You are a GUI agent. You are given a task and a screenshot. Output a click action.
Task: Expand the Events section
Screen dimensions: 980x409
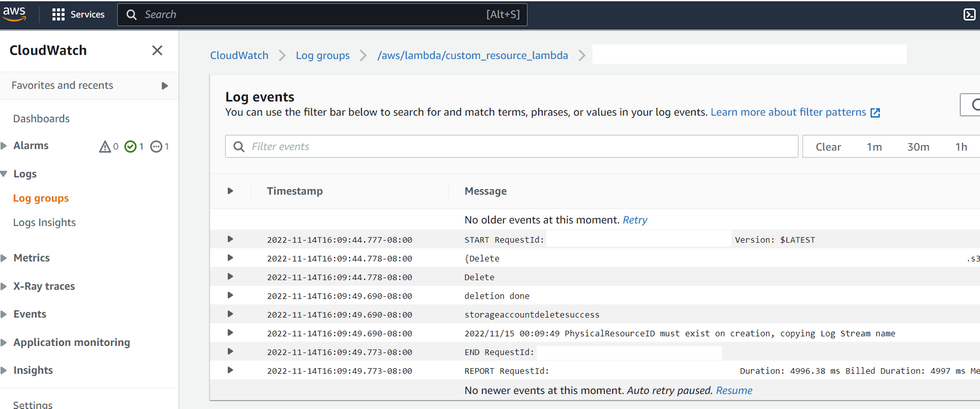[4, 314]
